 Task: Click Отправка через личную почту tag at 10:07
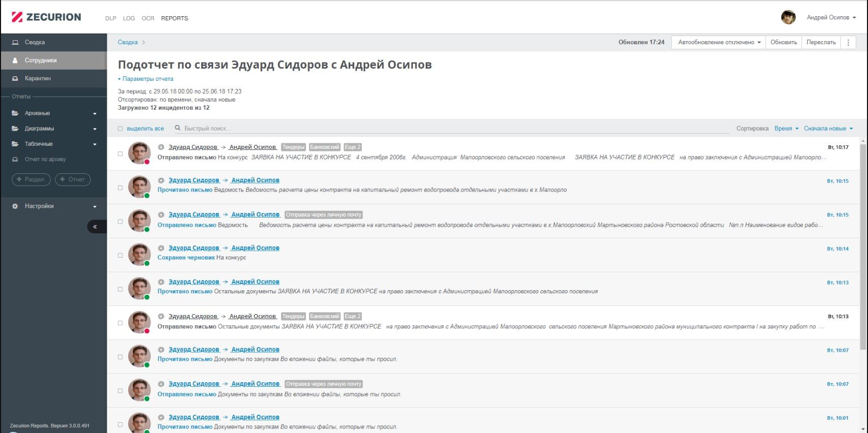pos(324,384)
